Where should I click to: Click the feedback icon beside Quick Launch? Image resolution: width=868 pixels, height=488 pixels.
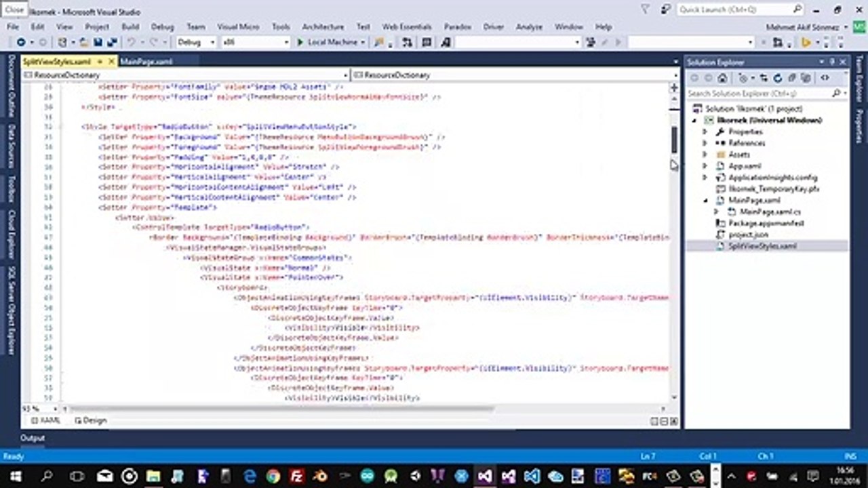tap(667, 9)
